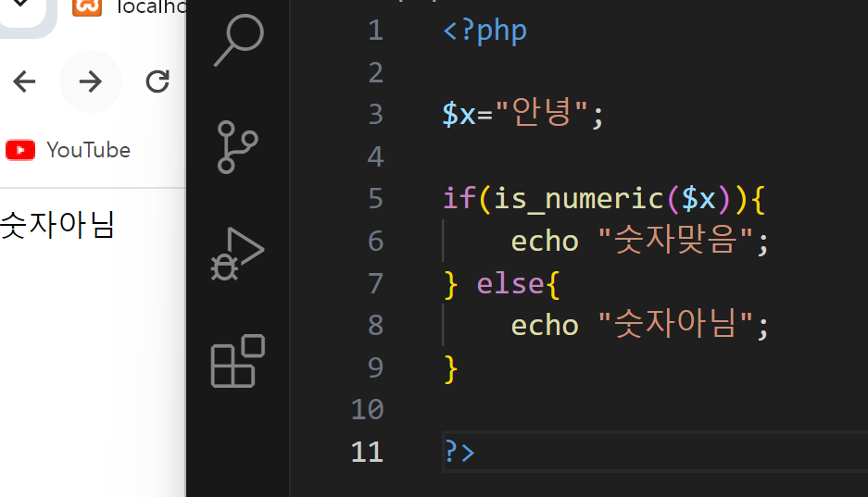
Task: Open the YouTube bookmark
Action: coord(69,150)
